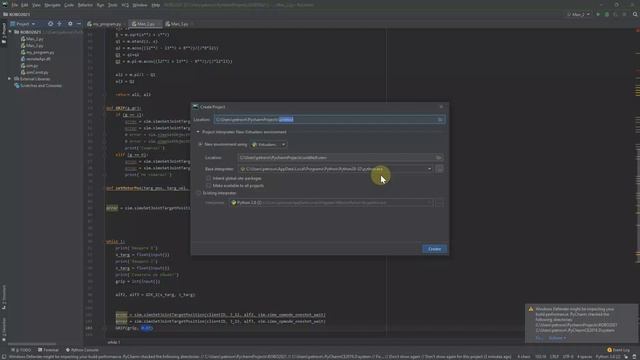
Task: Click the locate/scroll-from-source target icon
Action: click(50, 24)
